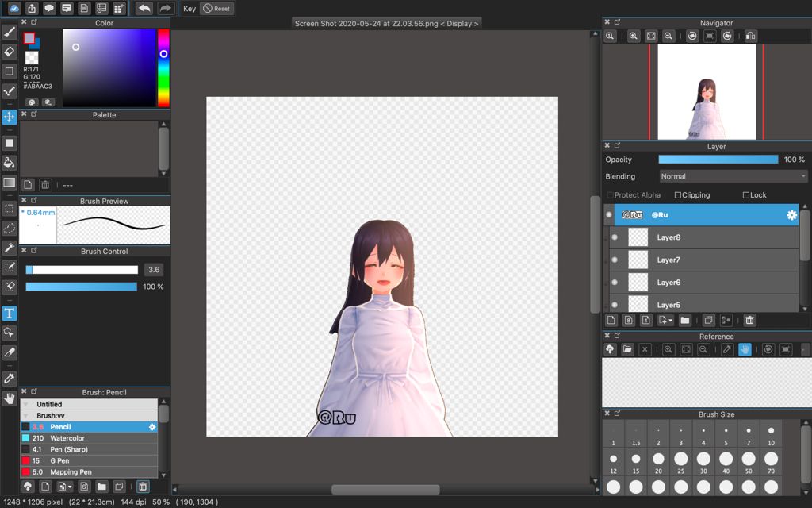Open the add brush dropdown button
The image size is (812, 508).
65,487
